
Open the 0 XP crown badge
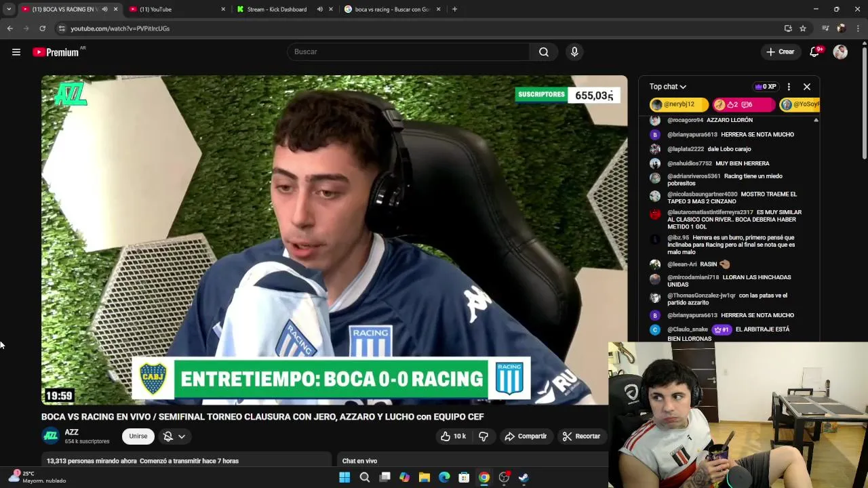[x=766, y=87]
